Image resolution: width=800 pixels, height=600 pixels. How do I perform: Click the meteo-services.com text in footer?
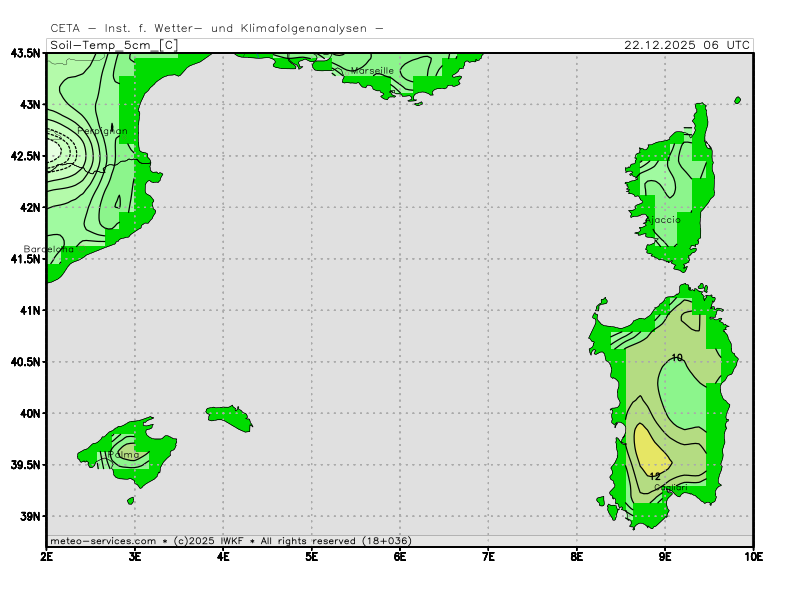click(x=103, y=541)
